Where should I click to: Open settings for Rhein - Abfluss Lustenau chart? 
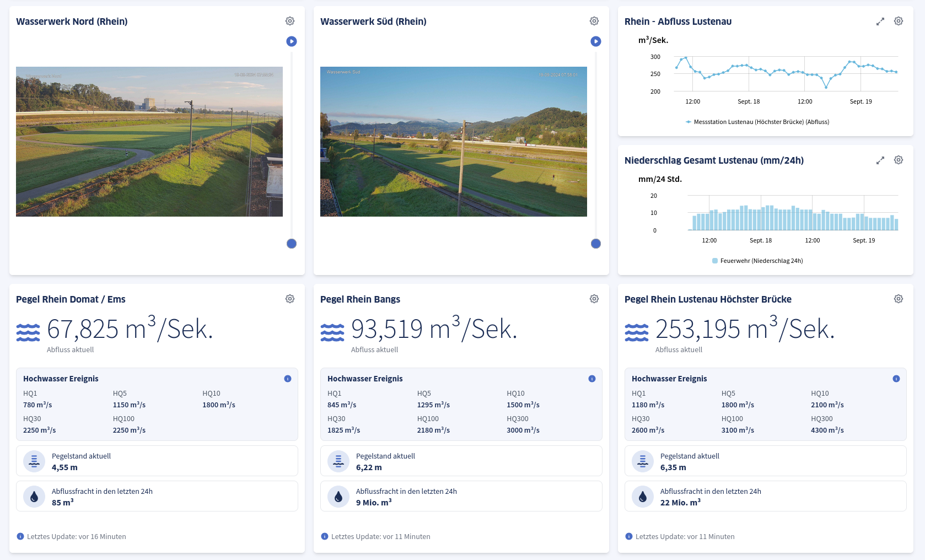[898, 20]
